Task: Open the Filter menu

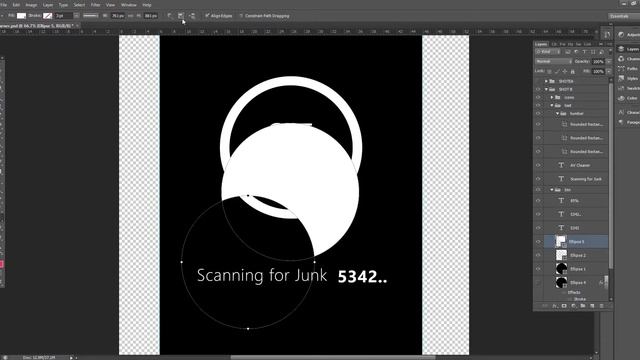Action: coord(96,5)
